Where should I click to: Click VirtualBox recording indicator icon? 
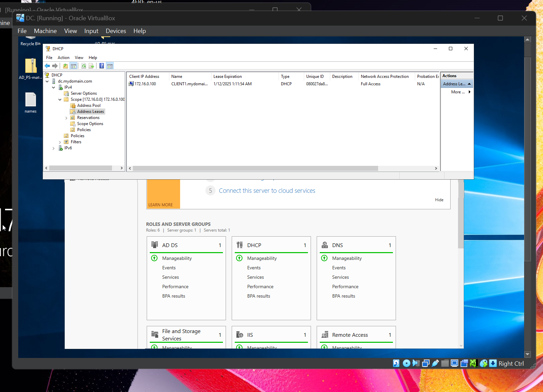pyautogui.click(x=464, y=363)
